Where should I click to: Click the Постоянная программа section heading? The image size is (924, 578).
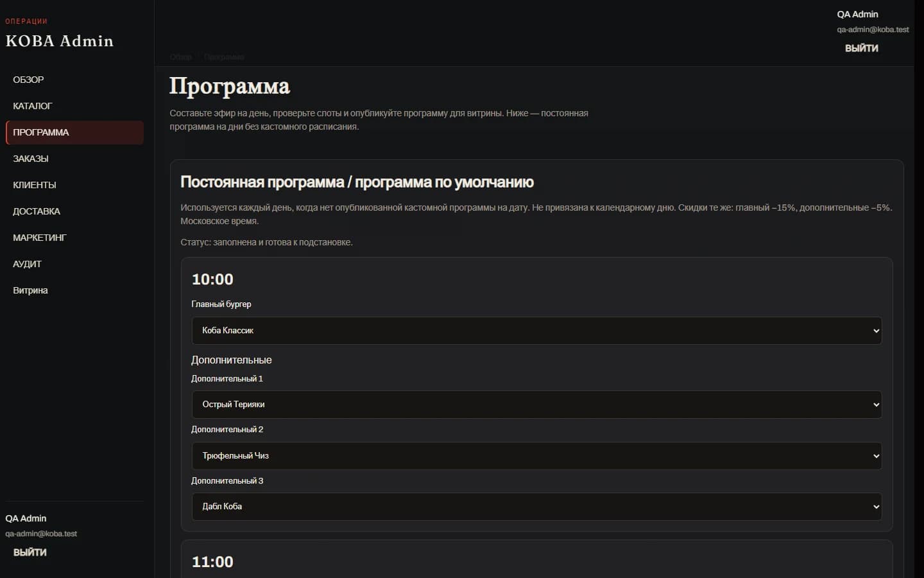(x=357, y=182)
